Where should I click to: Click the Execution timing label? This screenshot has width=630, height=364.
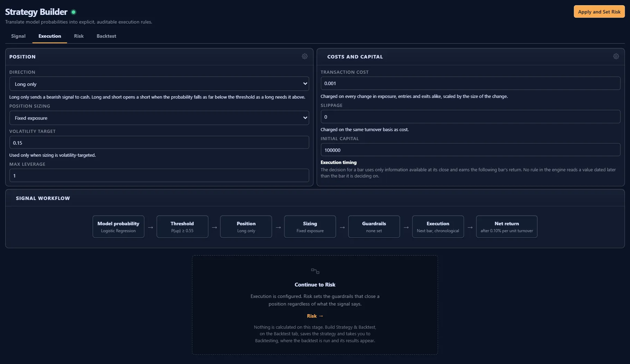338,162
